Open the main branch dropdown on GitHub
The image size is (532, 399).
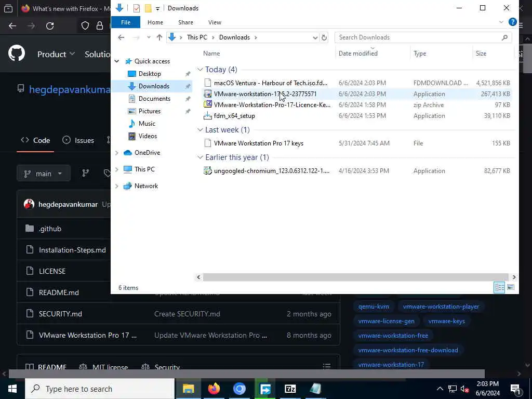click(x=44, y=174)
